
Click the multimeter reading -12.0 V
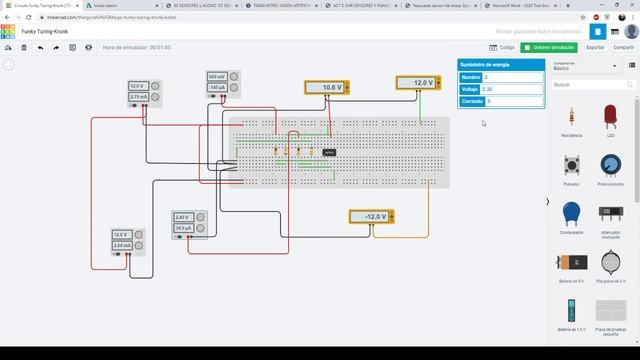pyautogui.click(x=371, y=217)
